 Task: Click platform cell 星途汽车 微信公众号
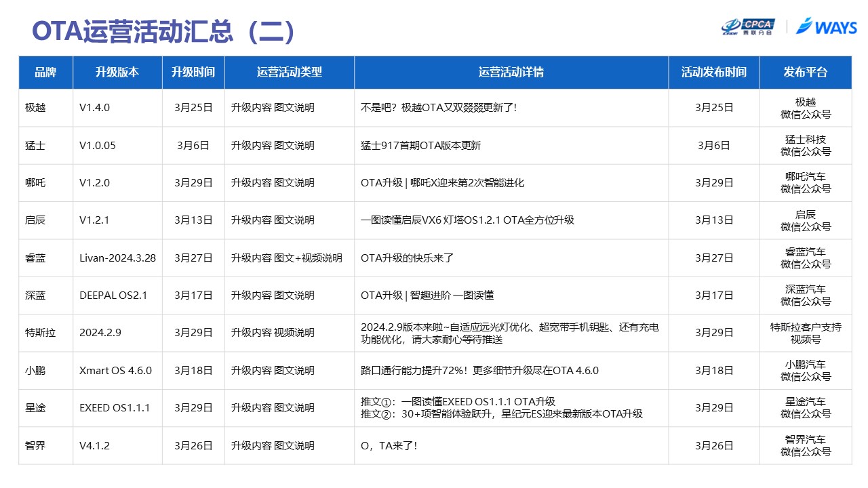(806, 408)
